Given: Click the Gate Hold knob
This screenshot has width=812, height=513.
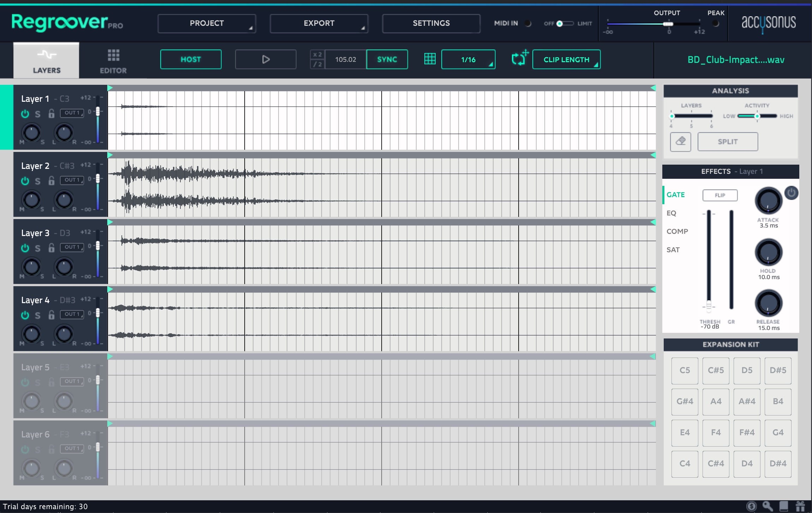Looking at the screenshot, I should (768, 252).
